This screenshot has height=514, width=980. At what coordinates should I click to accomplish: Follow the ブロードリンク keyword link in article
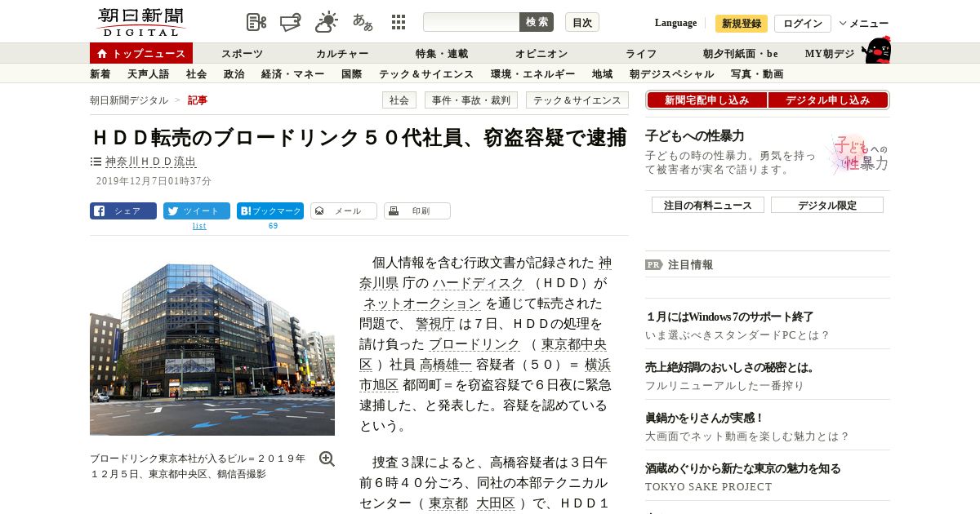474,344
